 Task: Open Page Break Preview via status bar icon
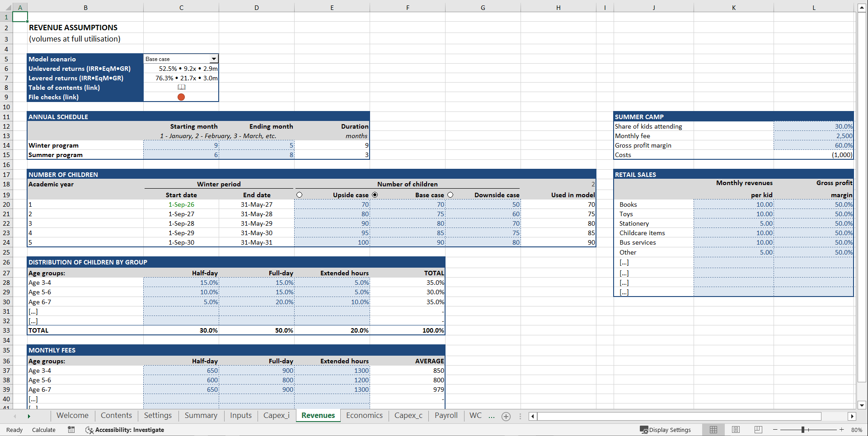[x=758, y=430]
